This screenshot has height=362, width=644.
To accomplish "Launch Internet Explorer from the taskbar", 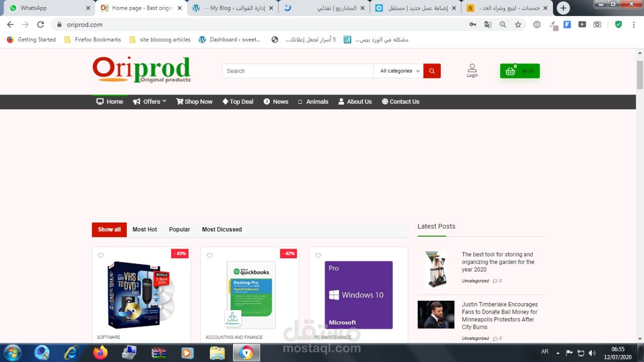I will [71, 353].
